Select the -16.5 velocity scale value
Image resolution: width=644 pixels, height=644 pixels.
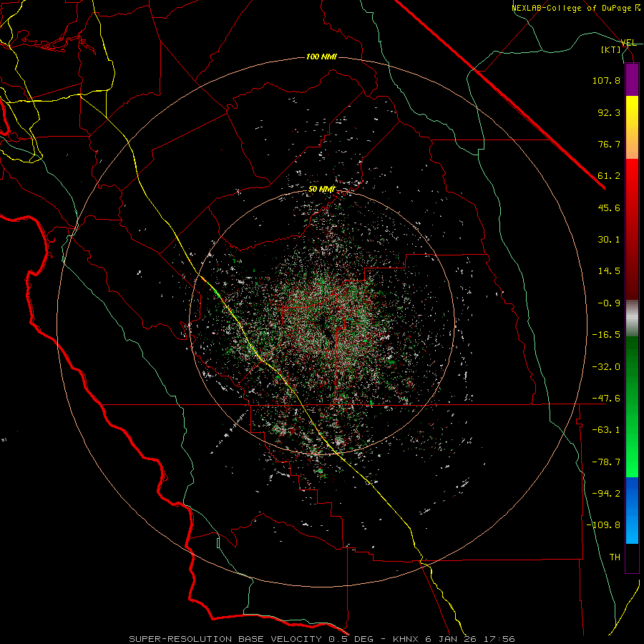pyautogui.click(x=606, y=335)
